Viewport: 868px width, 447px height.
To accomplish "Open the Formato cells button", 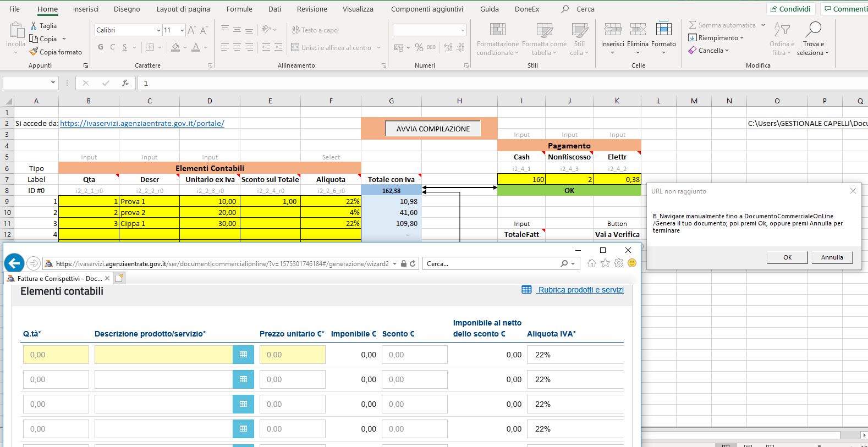I will point(664,38).
